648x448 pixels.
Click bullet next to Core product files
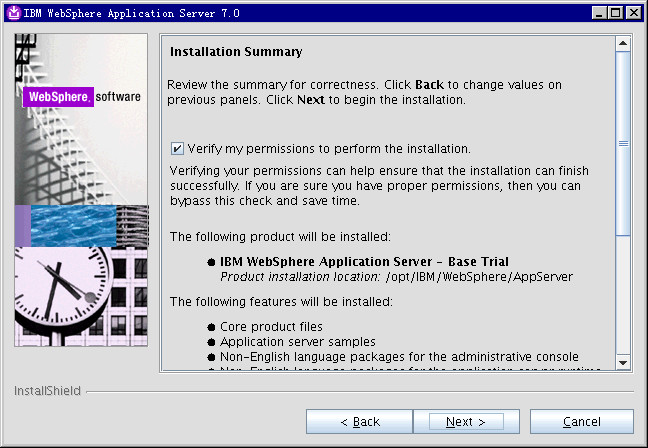point(211,327)
